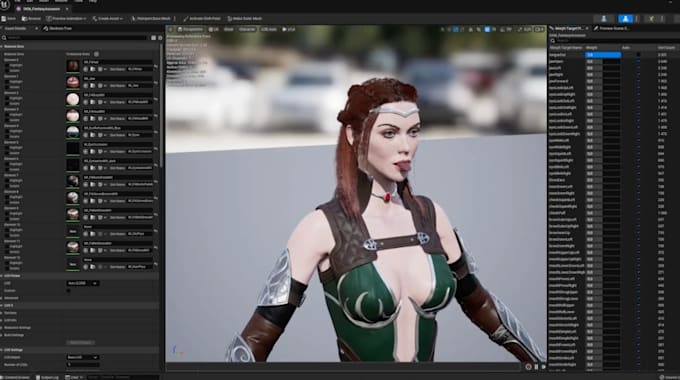Switch to the Morph Target Previewer tab
Screen dimensions: 680x380
click(x=568, y=28)
